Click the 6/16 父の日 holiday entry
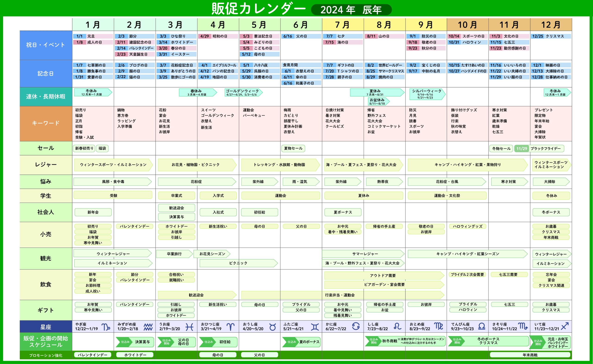Image resolution: width=593 pixels, height=364 pixels. (x=301, y=36)
